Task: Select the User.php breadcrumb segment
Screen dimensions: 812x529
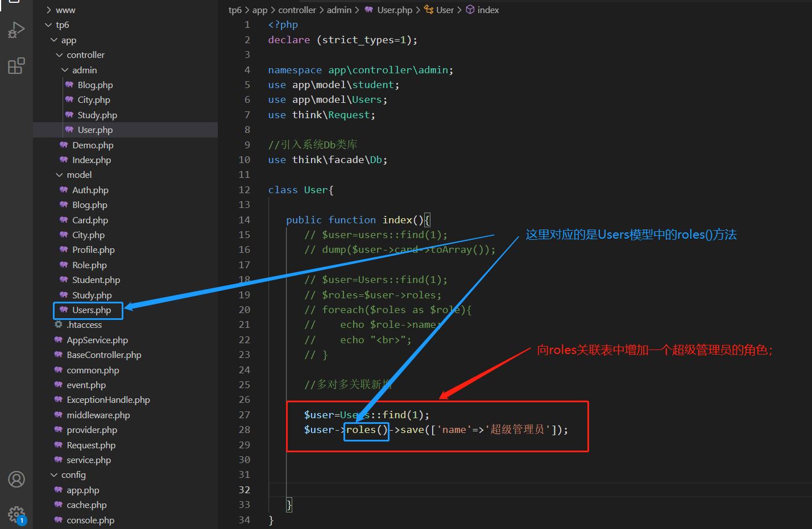Action: 395,10
